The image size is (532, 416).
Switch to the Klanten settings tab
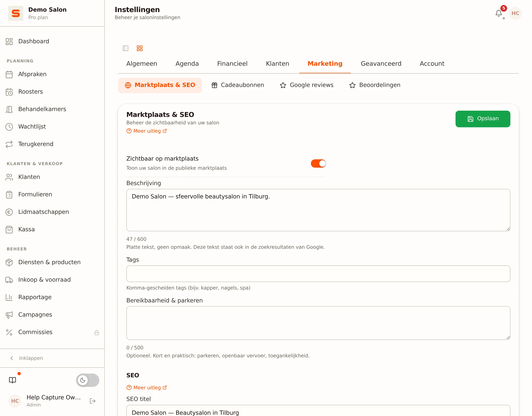pyautogui.click(x=277, y=64)
